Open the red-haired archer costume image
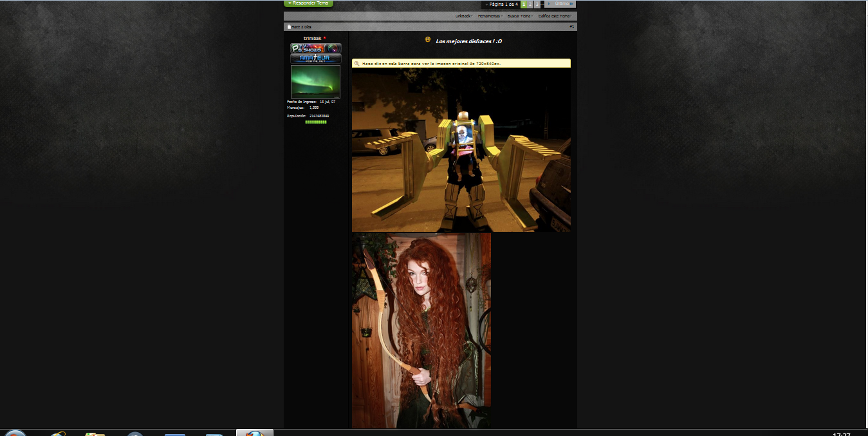This screenshot has height=436, width=868. (421, 330)
